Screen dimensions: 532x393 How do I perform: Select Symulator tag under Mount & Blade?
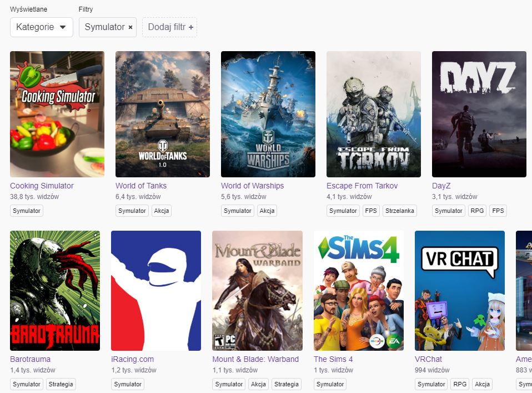[x=229, y=384]
